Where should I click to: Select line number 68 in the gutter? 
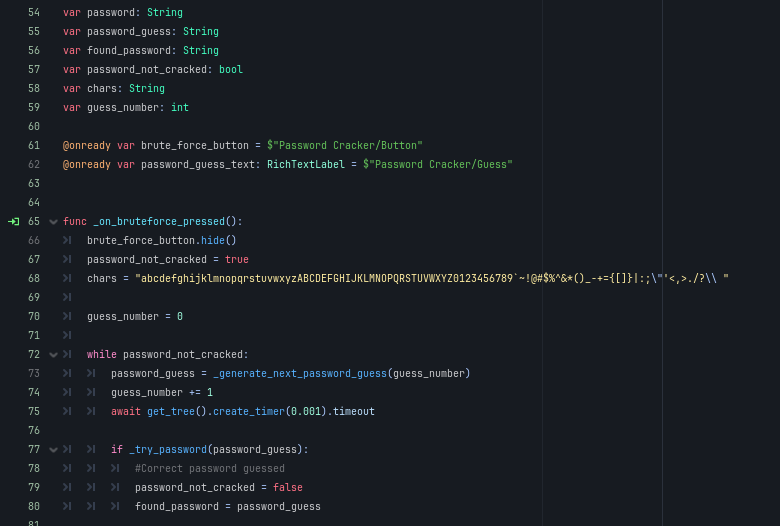pyautogui.click(x=34, y=278)
